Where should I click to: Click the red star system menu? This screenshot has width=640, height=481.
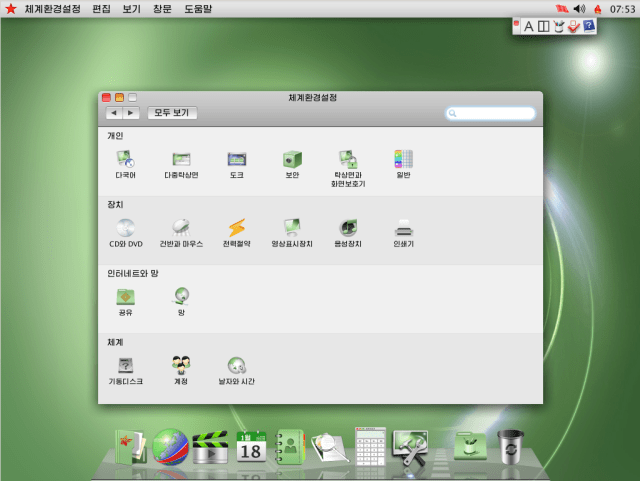11,9
